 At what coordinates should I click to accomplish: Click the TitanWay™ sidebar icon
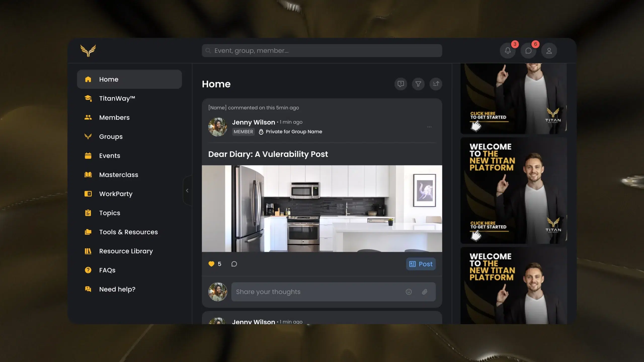click(88, 98)
